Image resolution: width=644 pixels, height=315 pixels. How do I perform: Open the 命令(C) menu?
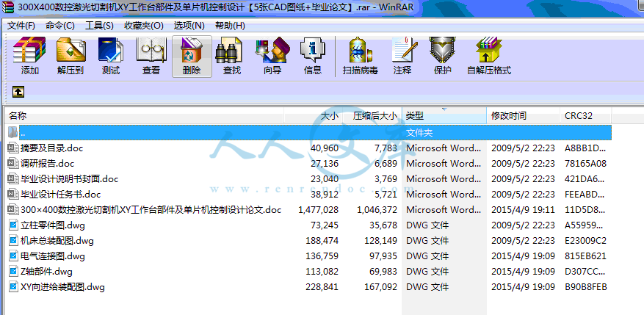point(60,26)
